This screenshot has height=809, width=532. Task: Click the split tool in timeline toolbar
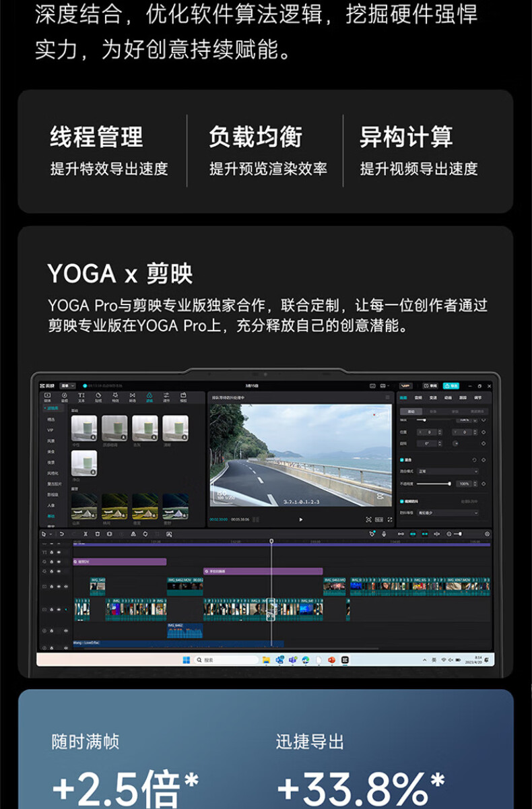click(86, 533)
